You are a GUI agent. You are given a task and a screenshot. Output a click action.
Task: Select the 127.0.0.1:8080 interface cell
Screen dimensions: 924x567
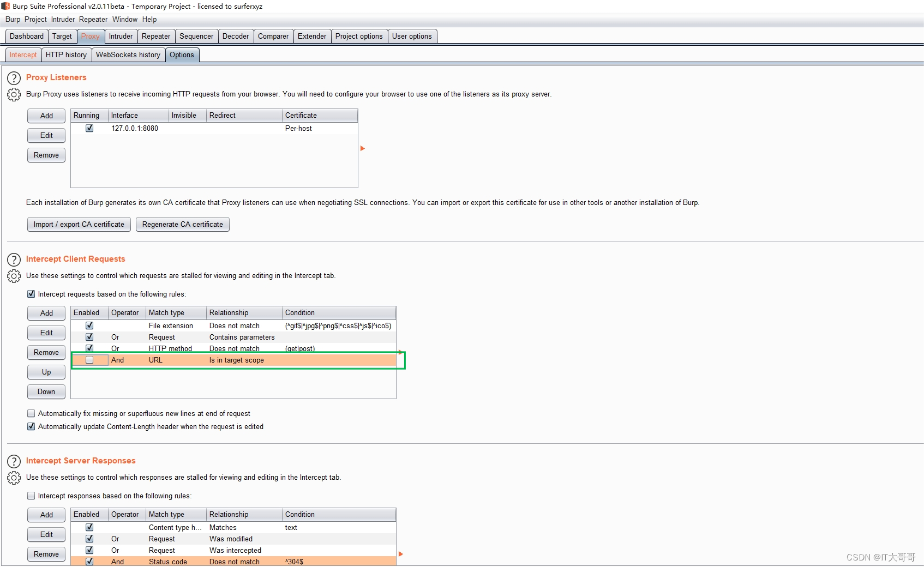139,128
